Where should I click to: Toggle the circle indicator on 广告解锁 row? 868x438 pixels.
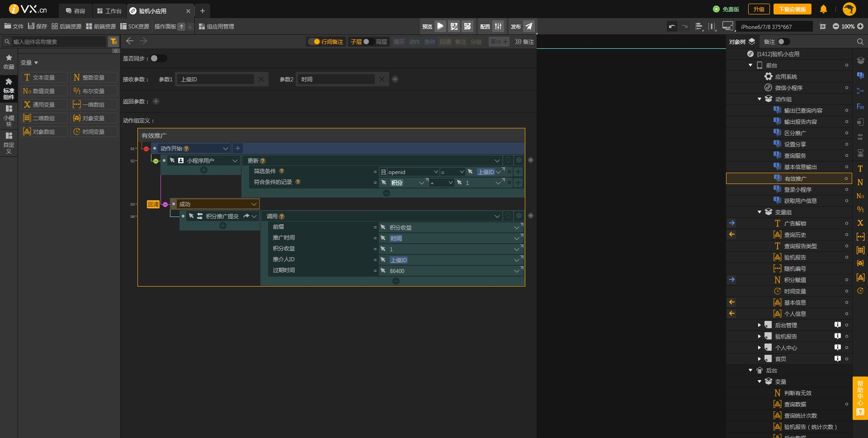point(847,223)
